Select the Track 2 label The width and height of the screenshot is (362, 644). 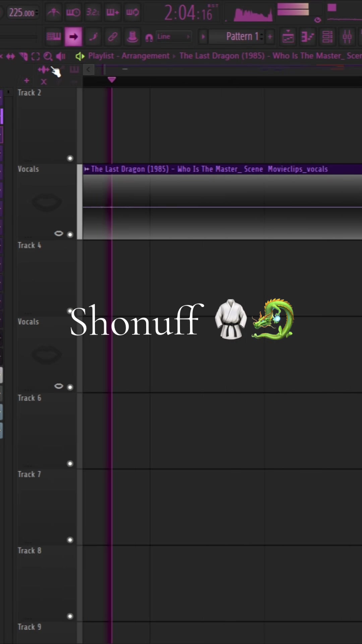[x=29, y=93]
